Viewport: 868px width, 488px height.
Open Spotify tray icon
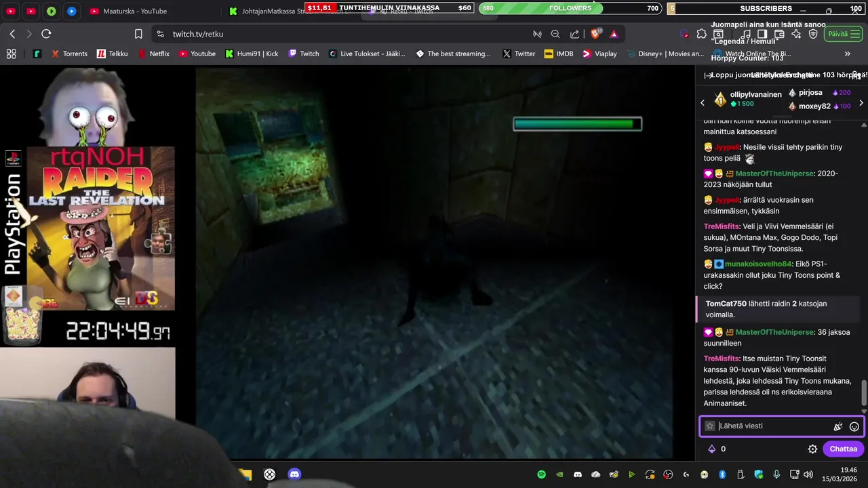coord(541,474)
